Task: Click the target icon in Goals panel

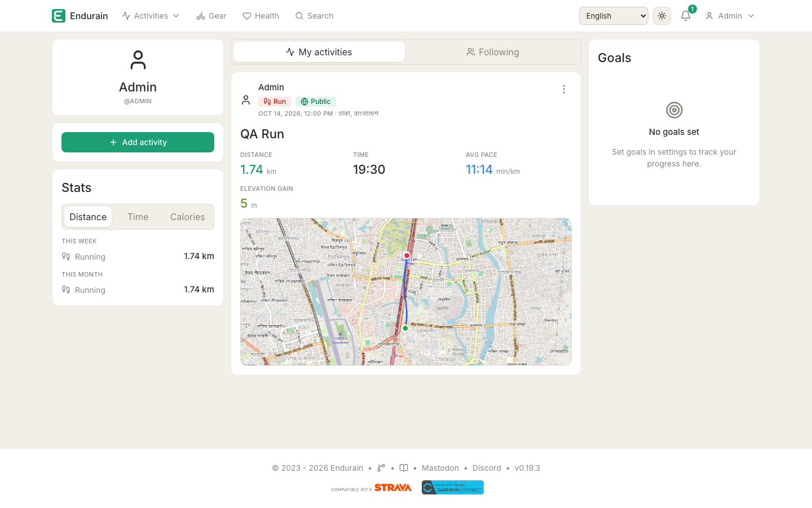Action: [674, 110]
